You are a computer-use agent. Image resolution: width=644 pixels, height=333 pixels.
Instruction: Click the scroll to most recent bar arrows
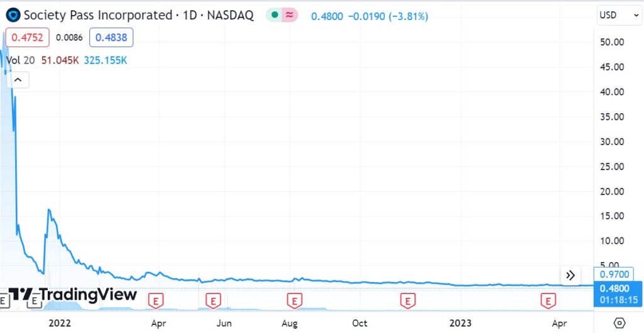coord(570,275)
